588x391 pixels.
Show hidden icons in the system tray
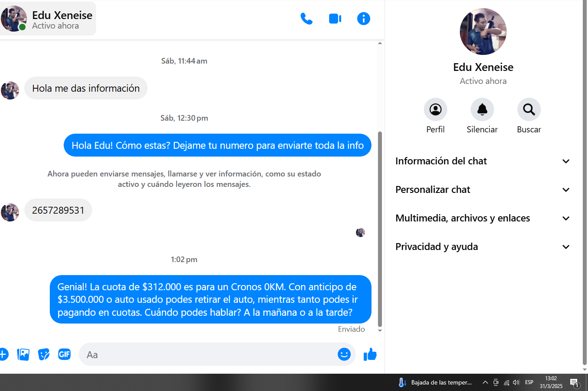tap(485, 382)
